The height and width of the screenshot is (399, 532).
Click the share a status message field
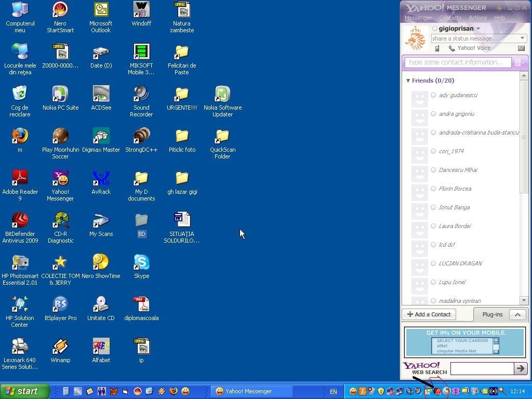click(x=475, y=38)
